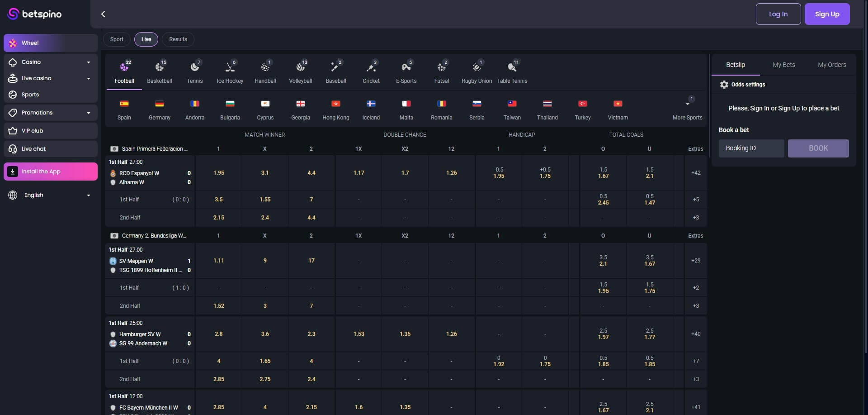The width and height of the screenshot is (868, 415).
Task: Filter matches by the Germany flag
Action: [159, 103]
